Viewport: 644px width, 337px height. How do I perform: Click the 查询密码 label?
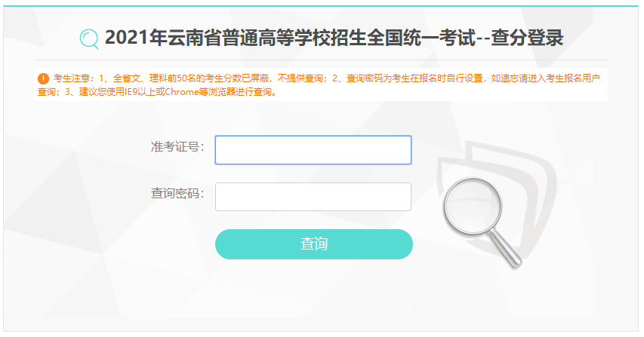coord(177,193)
